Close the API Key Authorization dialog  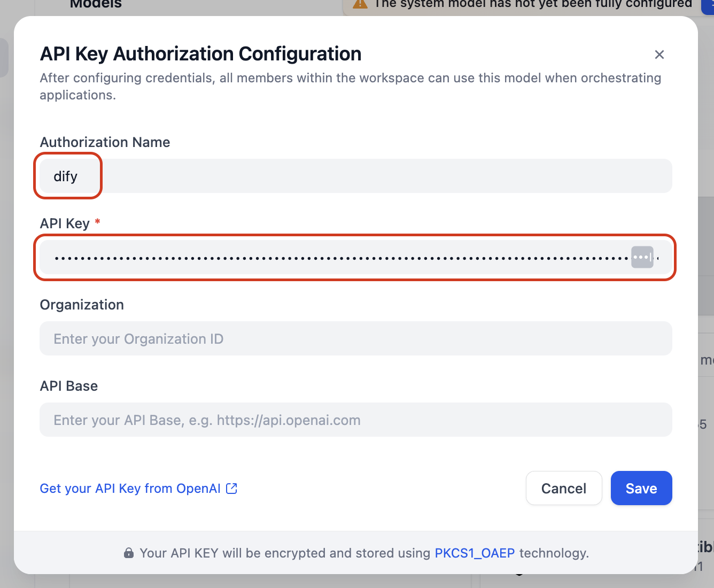(x=659, y=55)
